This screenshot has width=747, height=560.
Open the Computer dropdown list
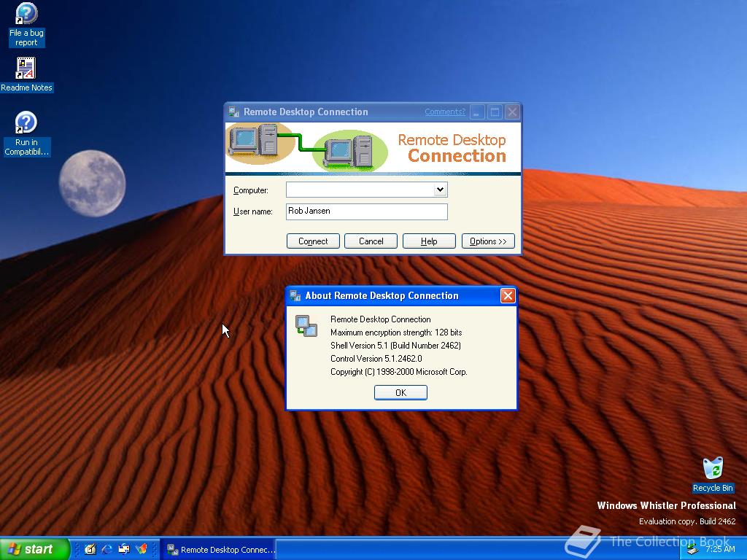pyautogui.click(x=440, y=190)
